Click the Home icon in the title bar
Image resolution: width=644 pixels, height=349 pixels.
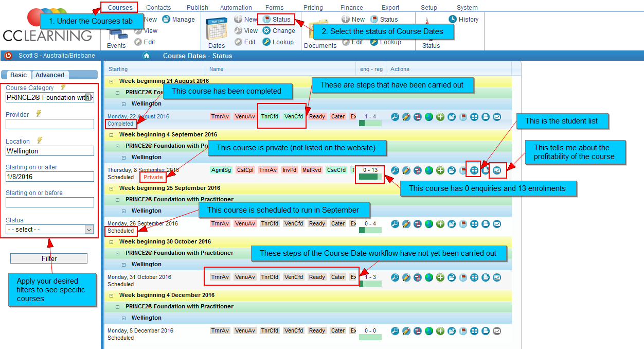click(147, 56)
